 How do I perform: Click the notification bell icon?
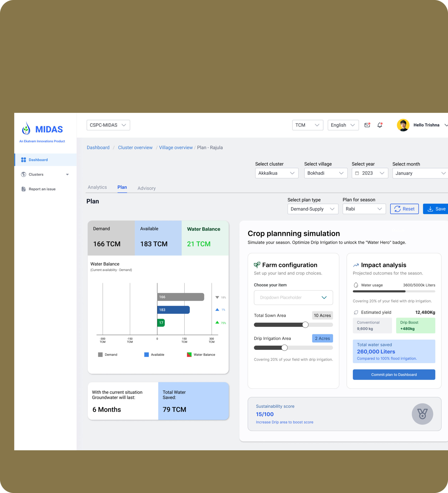(x=380, y=125)
